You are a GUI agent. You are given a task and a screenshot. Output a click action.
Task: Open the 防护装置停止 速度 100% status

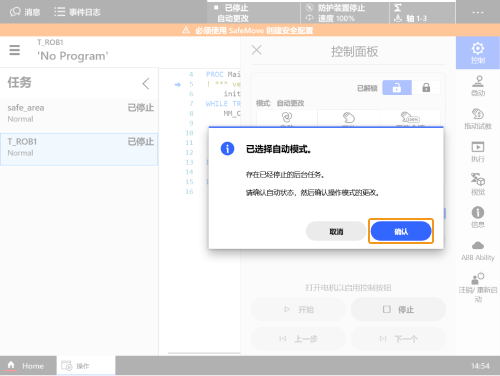click(x=345, y=13)
